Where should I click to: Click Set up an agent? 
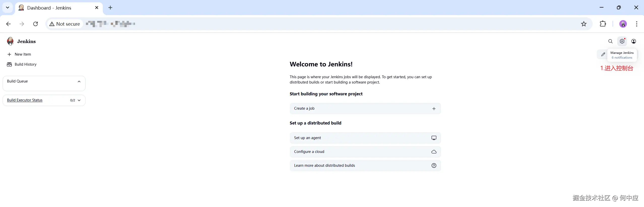(x=365, y=138)
